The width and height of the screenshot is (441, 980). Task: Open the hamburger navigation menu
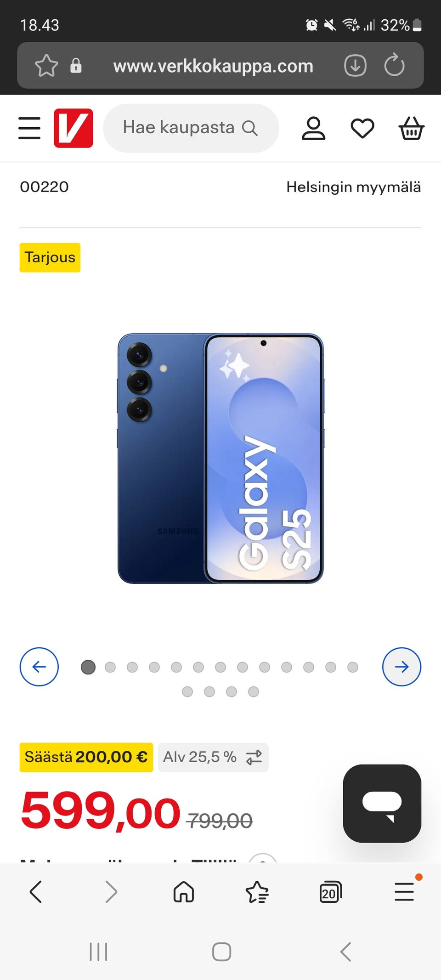(29, 128)
